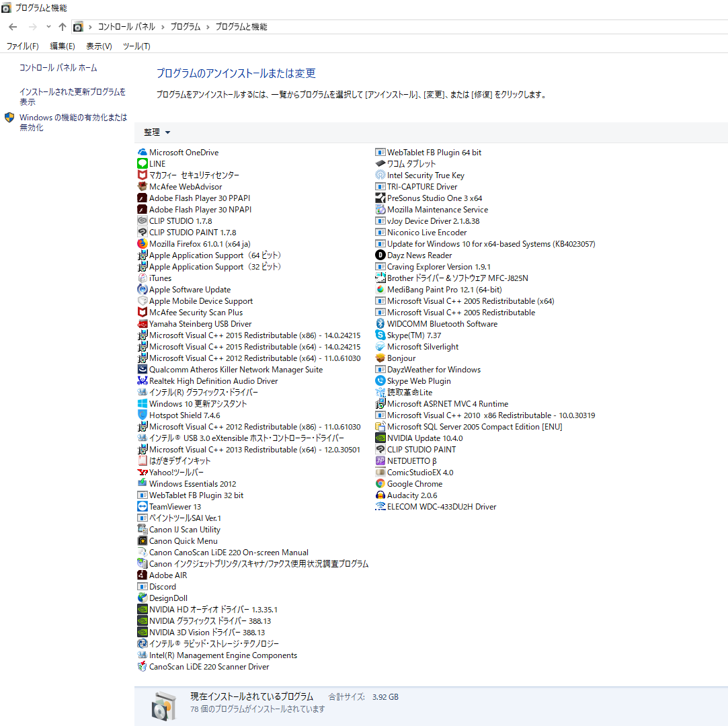Click コントロール パネル in the breadcrumb
Screen dimensions: 728x726
(x=126, y=27)
